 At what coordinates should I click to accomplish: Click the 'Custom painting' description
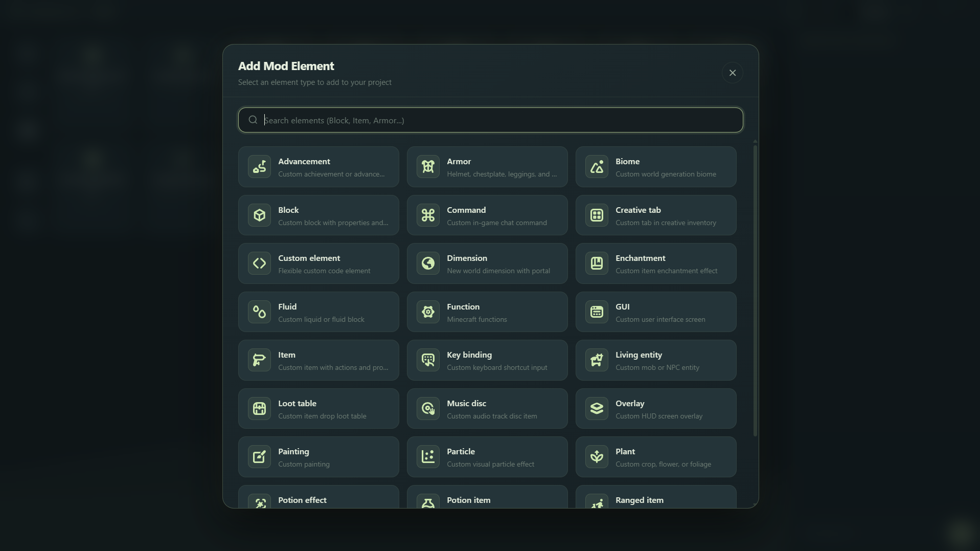(304, 465)
